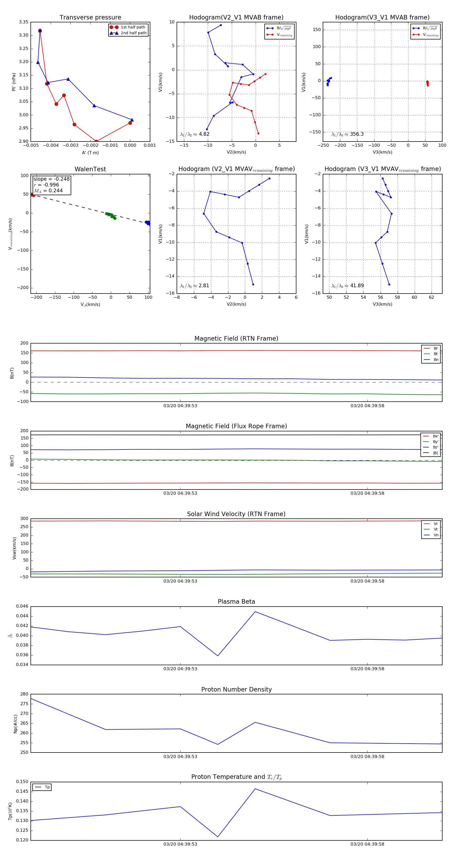The height and width of the screenshot is (868, 473).
Task: Click the 'Vn' legend entry
Action: pyautogui.click(x=431, y=535)
